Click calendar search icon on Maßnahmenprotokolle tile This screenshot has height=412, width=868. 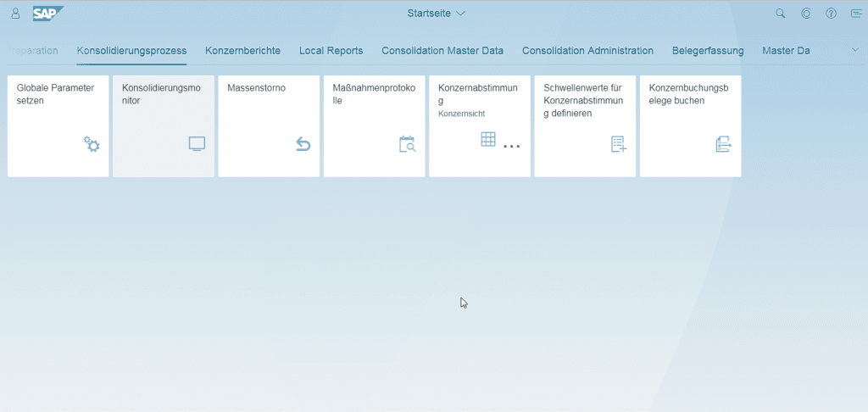pyautogui.click(x=408, y=144)
